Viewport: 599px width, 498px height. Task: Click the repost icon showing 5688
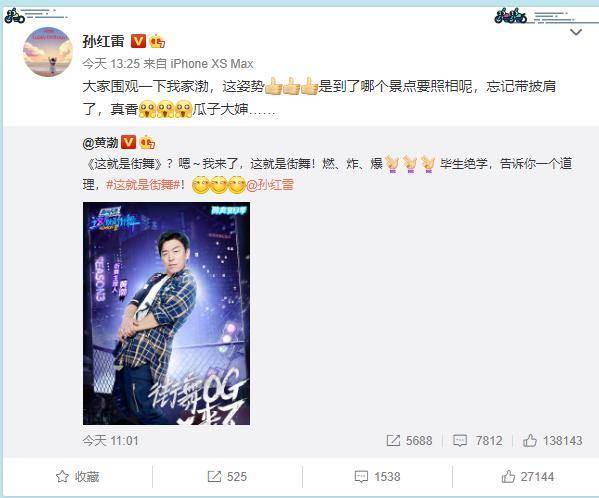(409, 440)
